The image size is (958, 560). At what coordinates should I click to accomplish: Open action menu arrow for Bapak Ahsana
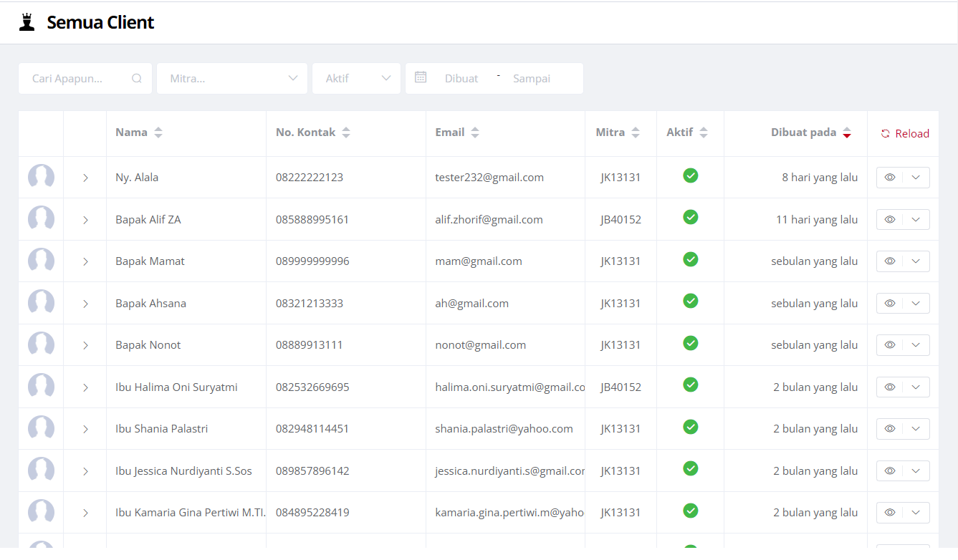(x=916, y=304)
